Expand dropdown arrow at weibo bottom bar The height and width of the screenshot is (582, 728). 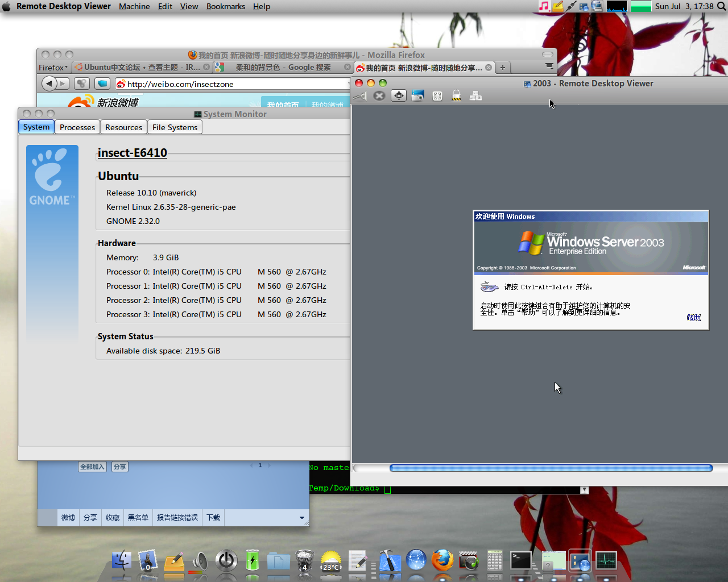(301, 518)
